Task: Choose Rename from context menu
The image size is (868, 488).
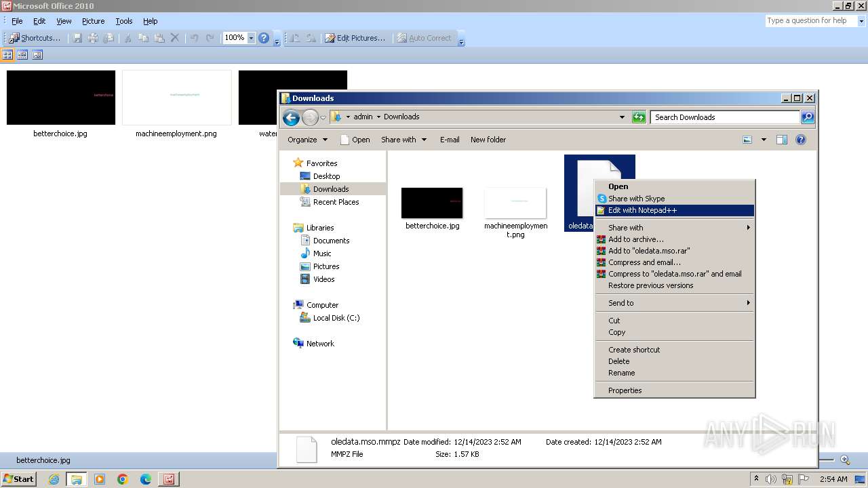Action: (675, 373)
